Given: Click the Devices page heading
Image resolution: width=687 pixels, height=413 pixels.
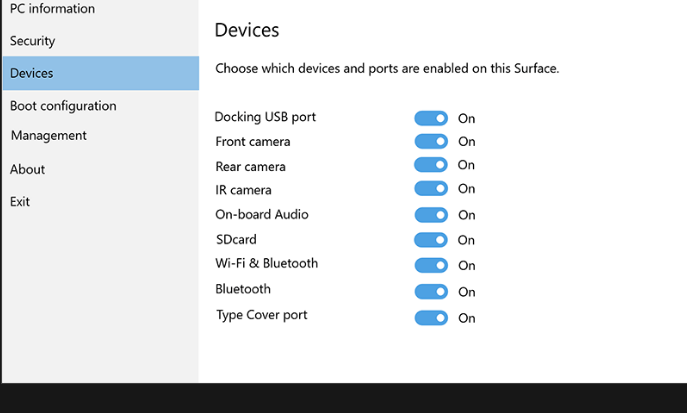Looking at the screenshot, I should point(247,30).
